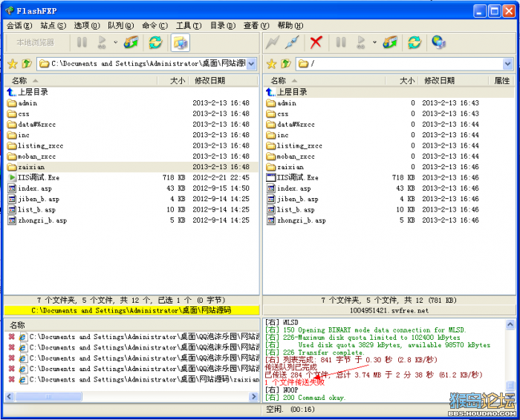Click the remote pane favorites star icon
Viewport: 520px width, 420px height.
point(272,64)
